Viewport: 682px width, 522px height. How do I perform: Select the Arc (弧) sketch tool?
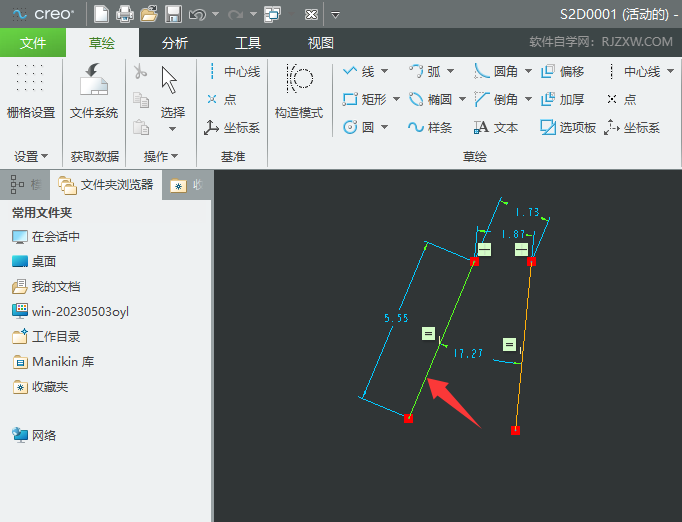coord(425,71)
